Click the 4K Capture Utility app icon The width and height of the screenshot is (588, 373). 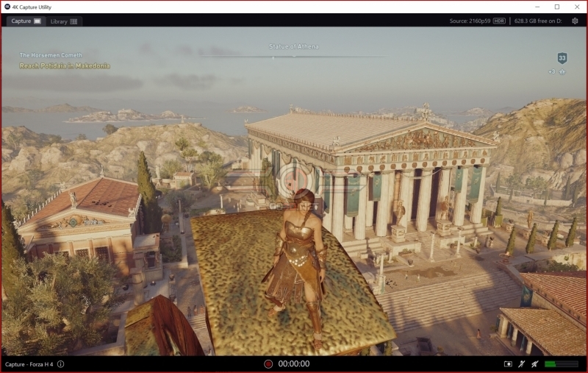[7, 7]
